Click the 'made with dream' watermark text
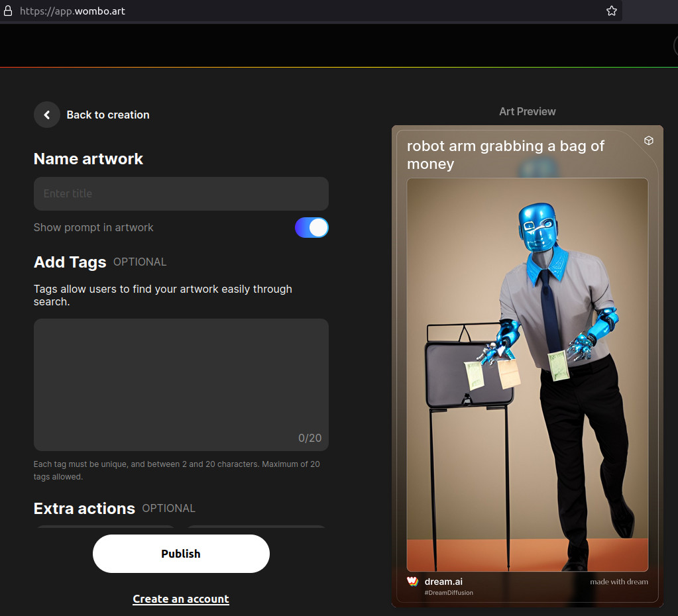Screen dimensions: 678x616 tap(619, 582)
